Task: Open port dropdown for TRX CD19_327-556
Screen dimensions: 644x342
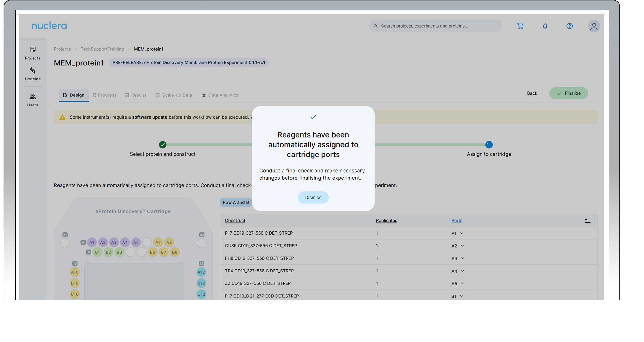Action: coord(458,271)
